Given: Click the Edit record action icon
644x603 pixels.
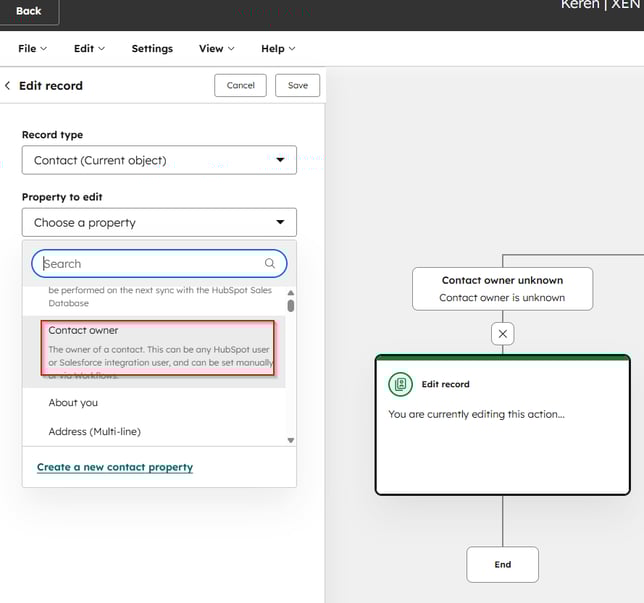Looking at the screenshot, I should point(401,384).
